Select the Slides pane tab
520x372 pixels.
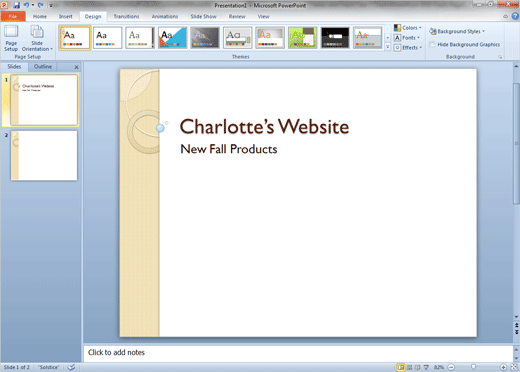[14, 66]
